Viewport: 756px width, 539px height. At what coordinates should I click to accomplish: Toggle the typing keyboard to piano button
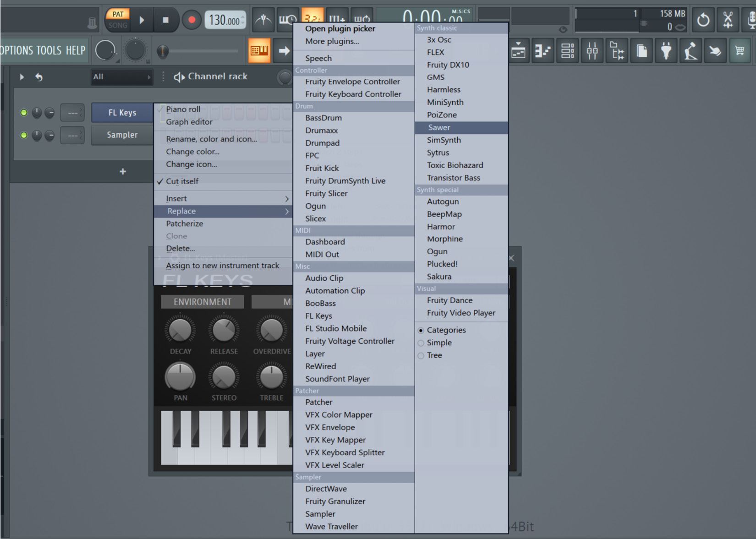259,50
